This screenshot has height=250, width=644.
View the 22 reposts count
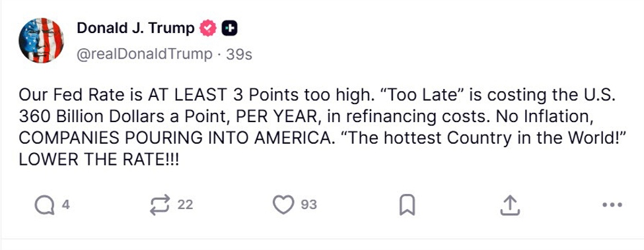[x=185, y=204]
